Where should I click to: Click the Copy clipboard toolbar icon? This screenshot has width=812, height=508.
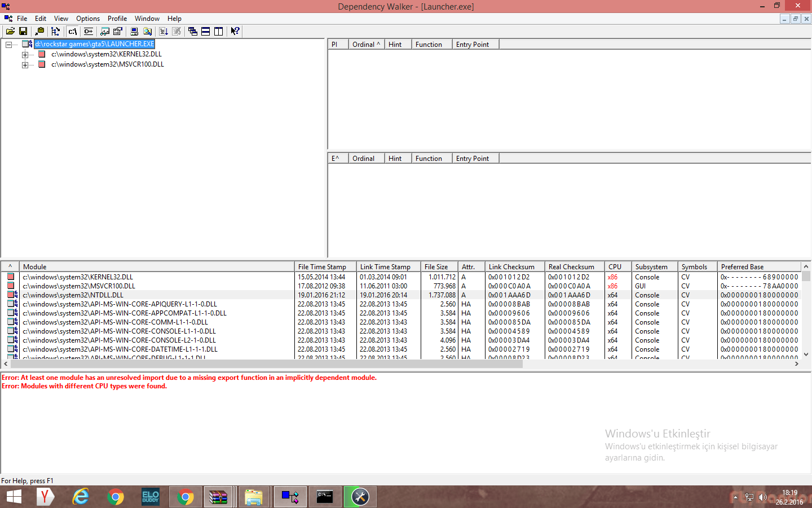pyautogui.click(x=39, y=32)
